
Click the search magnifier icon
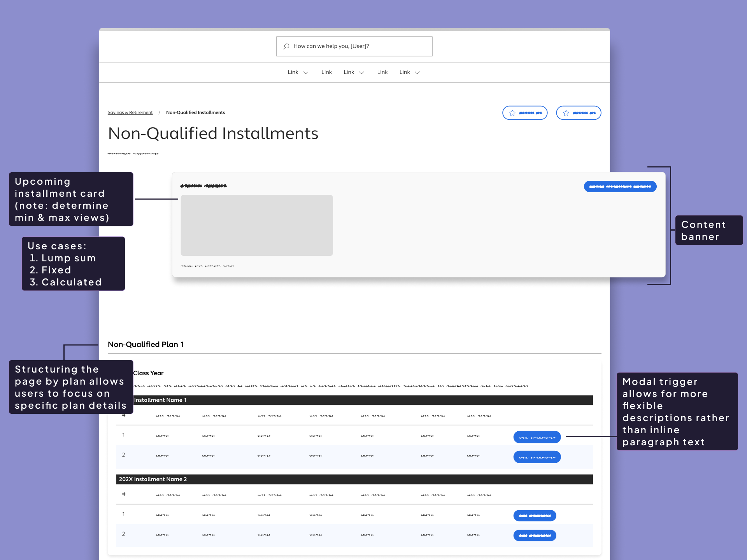pyautogui.click(x=286, y=46)
